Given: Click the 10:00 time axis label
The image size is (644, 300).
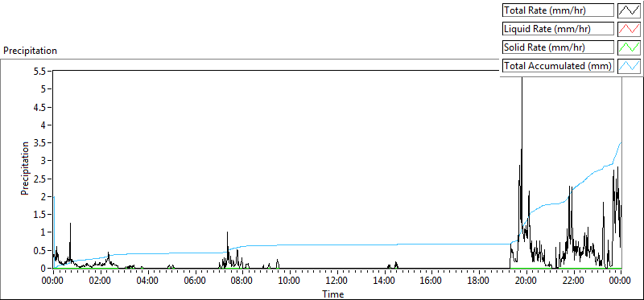Looking at the screenshot, I should (x=290, y=281).
